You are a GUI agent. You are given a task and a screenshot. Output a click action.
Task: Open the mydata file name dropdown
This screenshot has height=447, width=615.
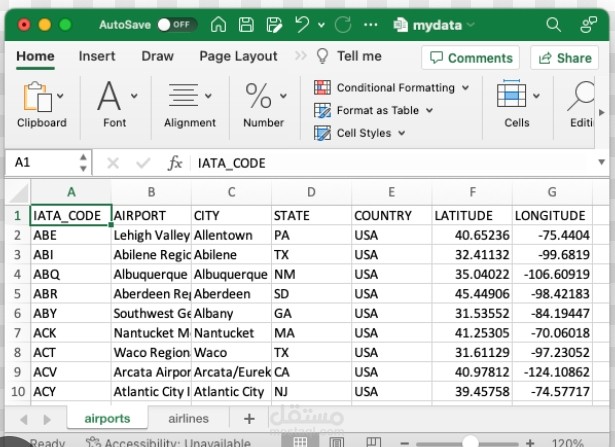point(470,25)
